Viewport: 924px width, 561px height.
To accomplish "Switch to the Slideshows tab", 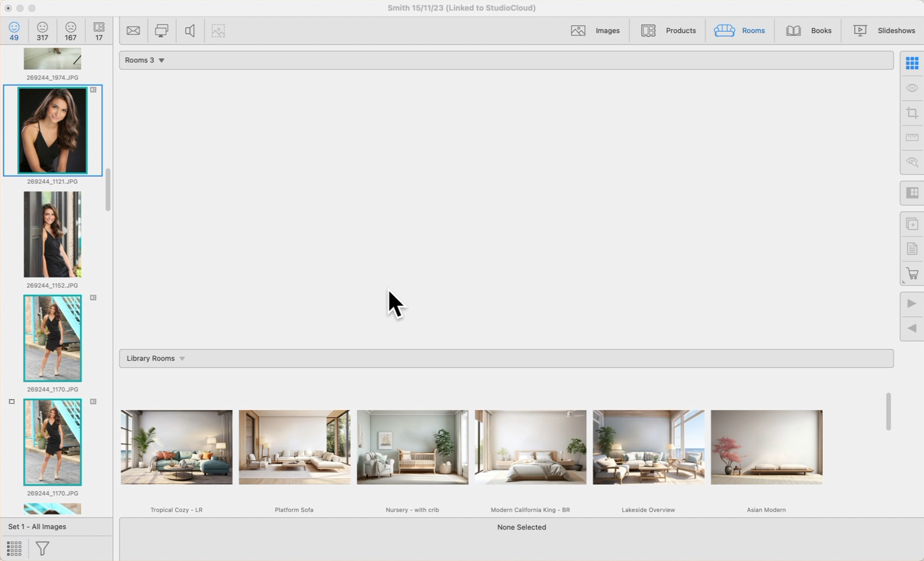I will (884, 31).
